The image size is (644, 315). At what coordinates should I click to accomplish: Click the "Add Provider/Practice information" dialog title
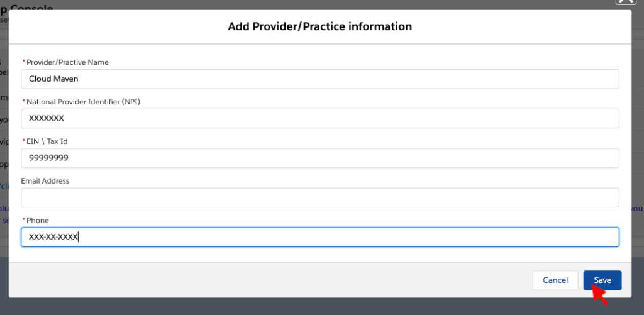click(319, 26)
